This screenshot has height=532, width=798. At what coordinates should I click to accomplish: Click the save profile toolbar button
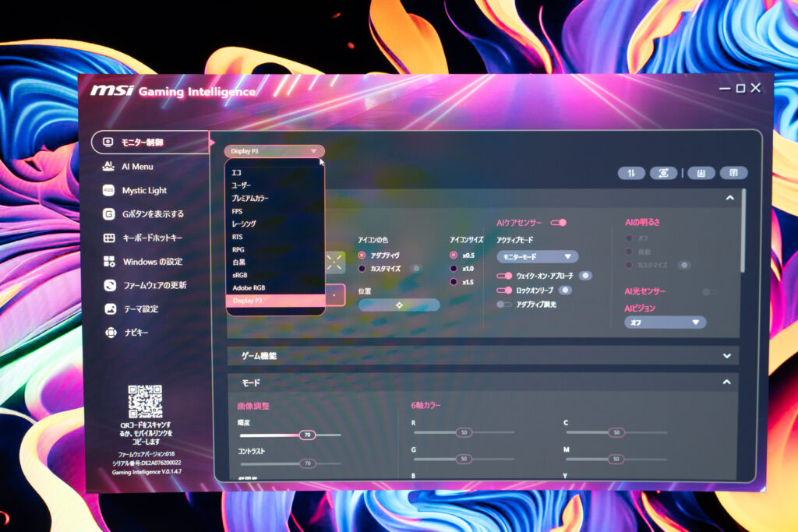pos(733,174)
